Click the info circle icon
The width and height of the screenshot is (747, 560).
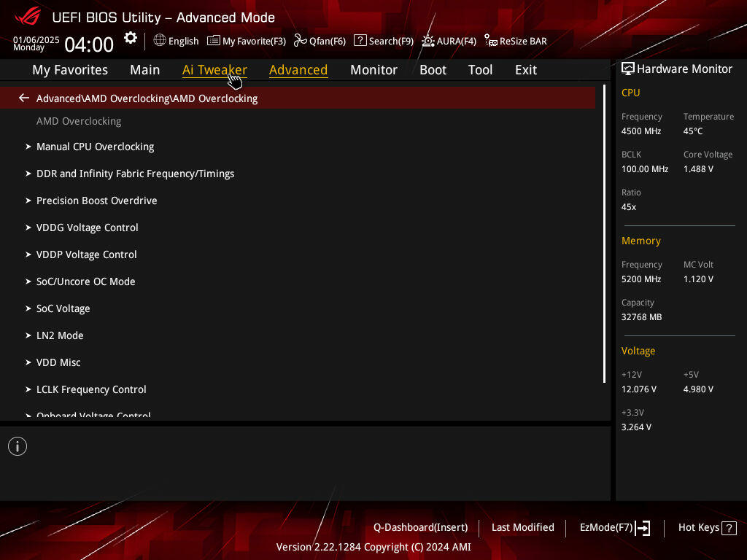click(18, 446)
